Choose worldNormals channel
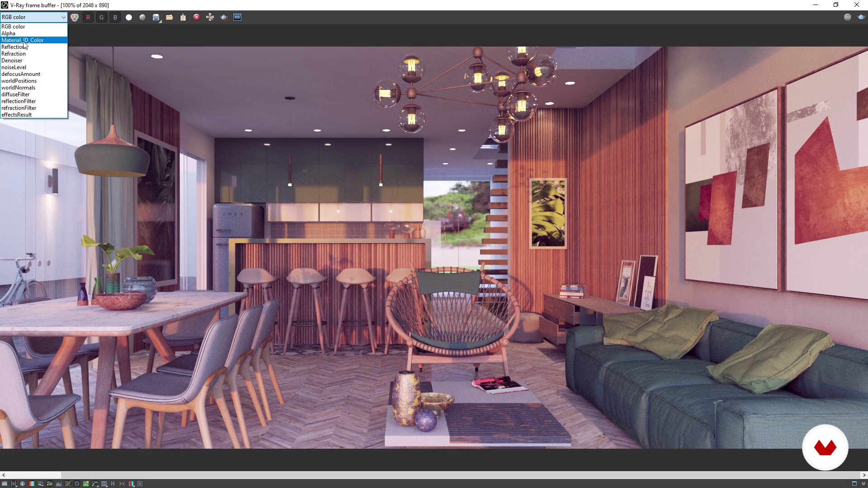This screenshot has width=868, height=488. coord(34,88)
